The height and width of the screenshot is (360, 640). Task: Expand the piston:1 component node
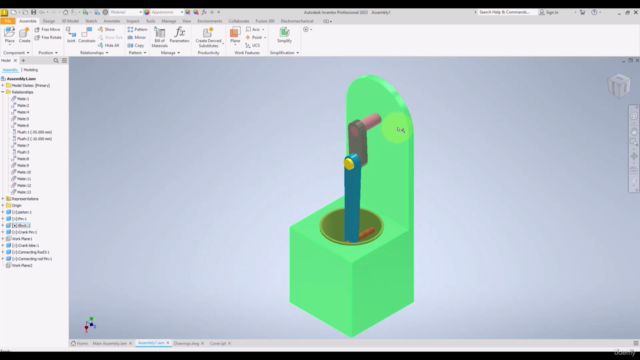[x=3, y=212]
